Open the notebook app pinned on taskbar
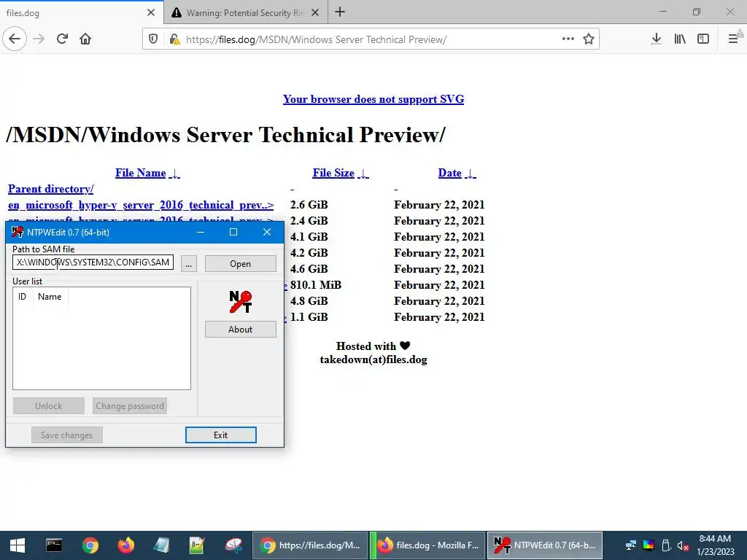Viewport: 747px width, 560px height. (161, 545)
